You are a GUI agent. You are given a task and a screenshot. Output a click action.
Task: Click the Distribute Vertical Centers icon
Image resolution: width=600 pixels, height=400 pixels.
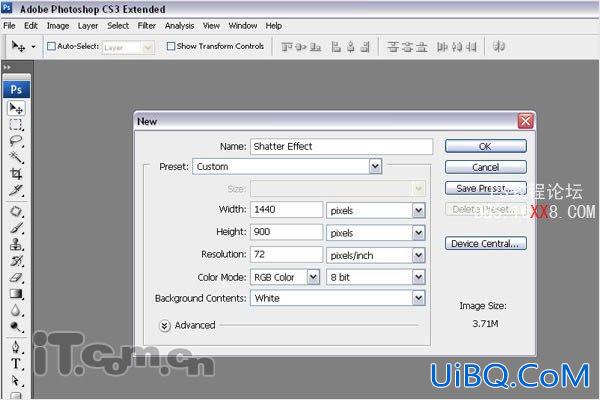coord(407,47)
